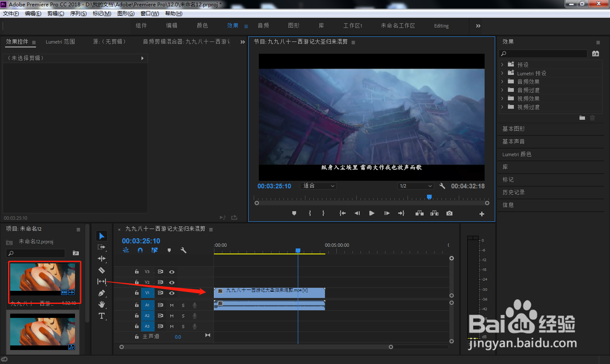Screen dimensions: 610x364
Task: Select the Razor tool
Action: [x=102, y=270]
